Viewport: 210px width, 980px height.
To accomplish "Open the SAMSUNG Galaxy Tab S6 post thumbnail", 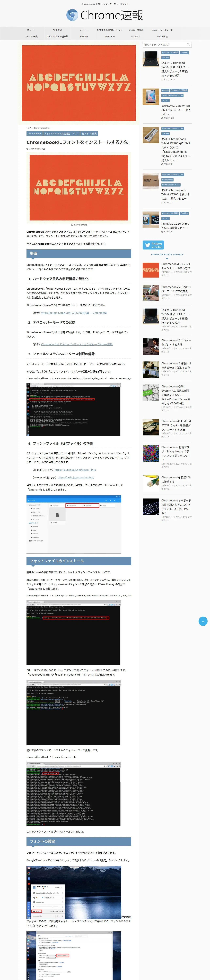I will pos(150,97).
